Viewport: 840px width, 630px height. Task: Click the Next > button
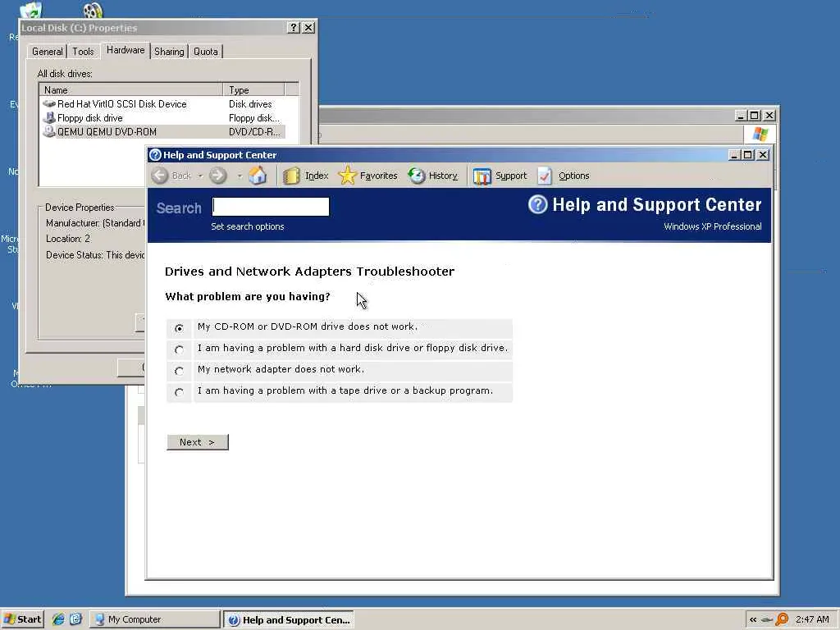coord(198,442)
